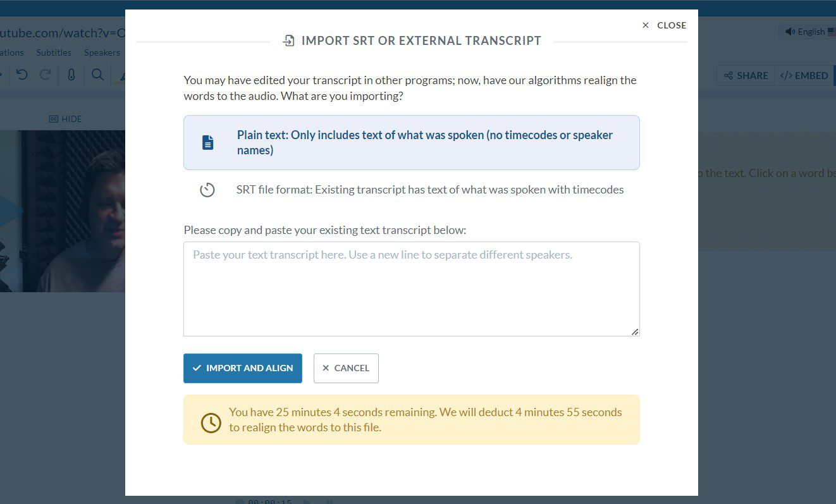Click the microphone icon in the toolbar
This screenshot has height=504, width=836.
[x=71, y=75]
